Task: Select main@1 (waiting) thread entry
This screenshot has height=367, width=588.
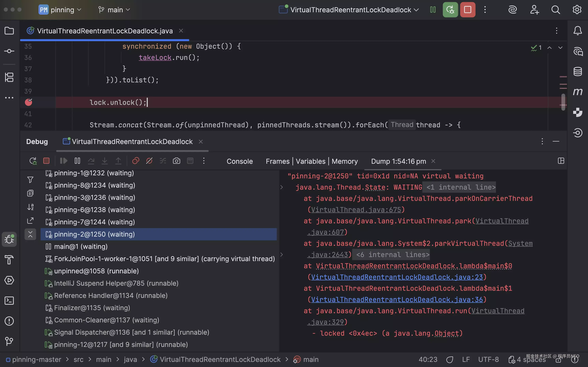Action: coord(81,246)
